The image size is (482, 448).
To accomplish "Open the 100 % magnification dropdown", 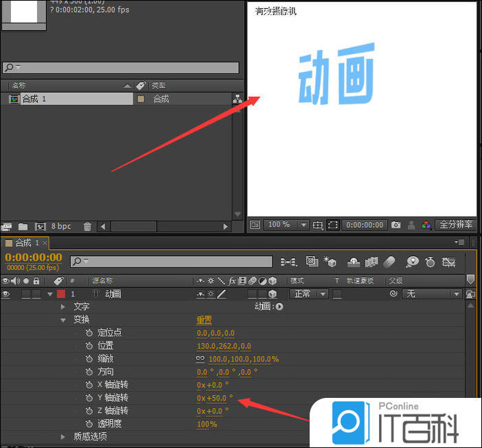I will pos(286,225).
